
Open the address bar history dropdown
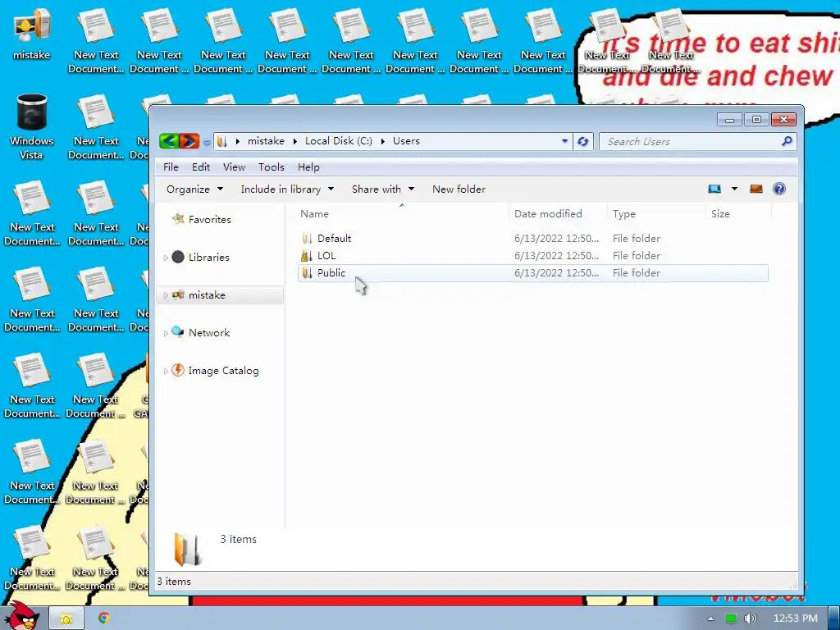coord(564,141)
